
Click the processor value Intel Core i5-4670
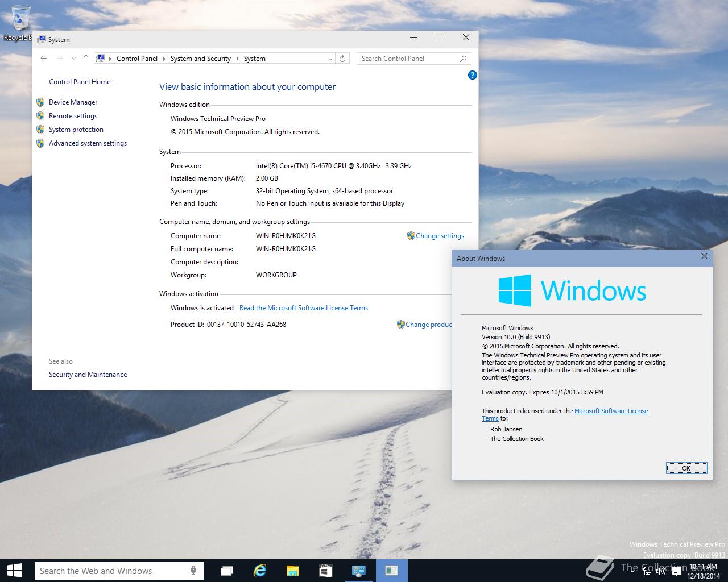point(334,166)
